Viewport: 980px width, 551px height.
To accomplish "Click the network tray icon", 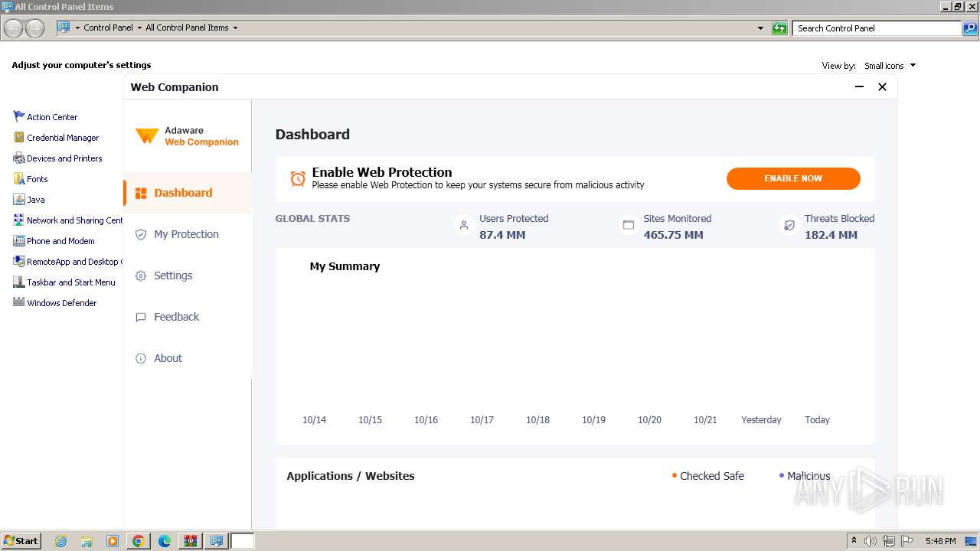I will [x=889, y=541].
